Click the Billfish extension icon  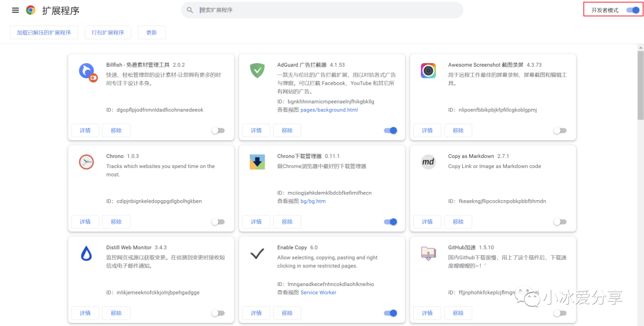[88, 73]
